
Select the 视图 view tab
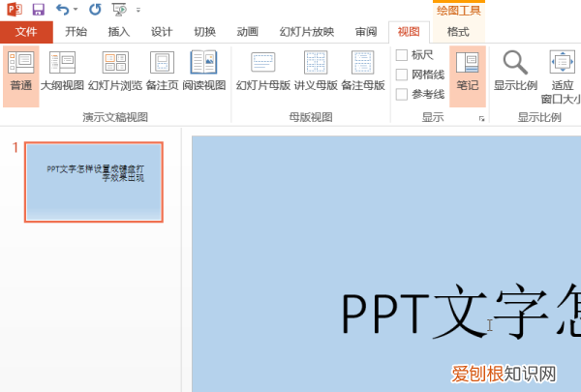(409, 32)
